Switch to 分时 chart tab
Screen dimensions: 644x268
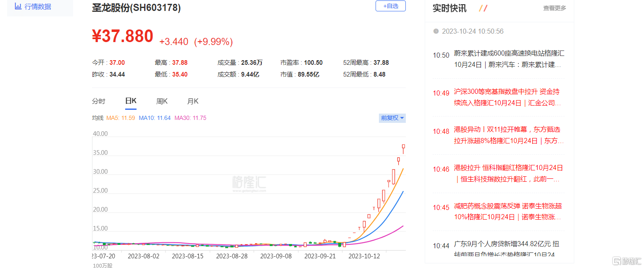pos(99,101)
